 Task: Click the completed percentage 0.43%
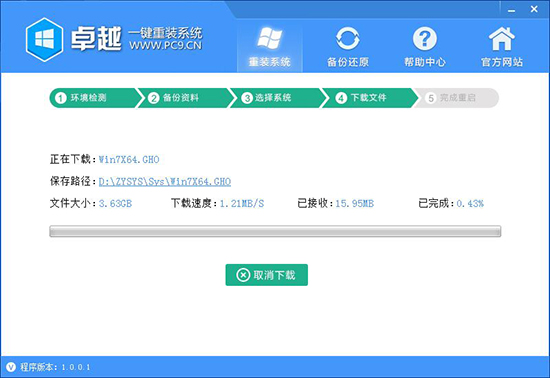point(470,203)
